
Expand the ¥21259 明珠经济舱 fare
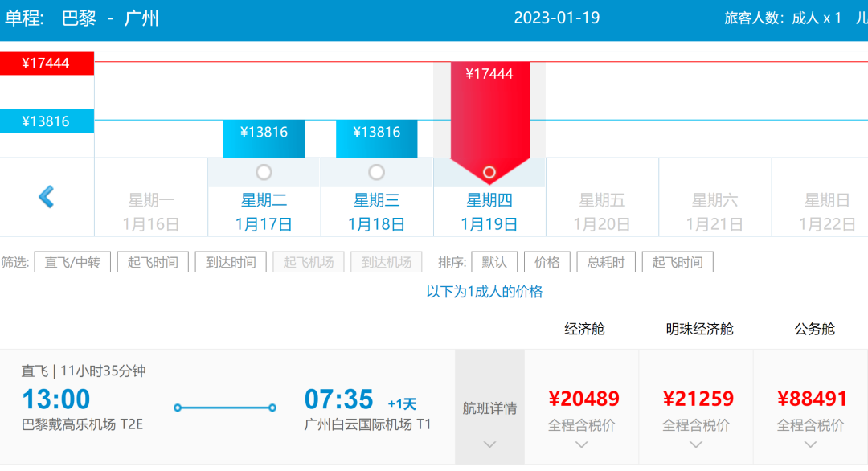[x=696, y=408]
